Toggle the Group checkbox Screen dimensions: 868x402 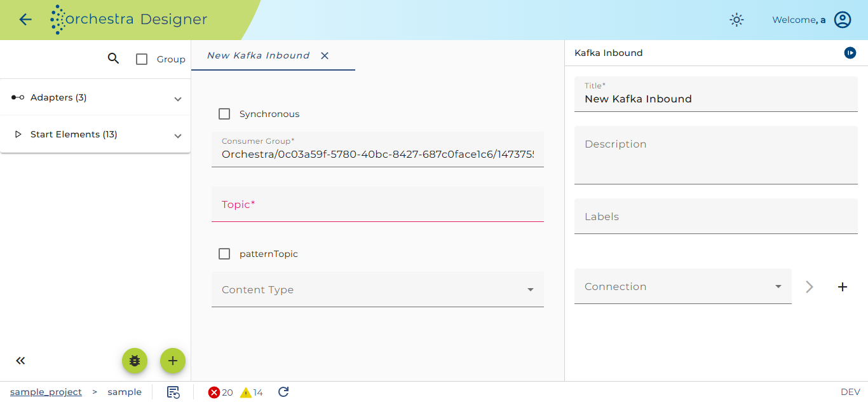[142, 59]
